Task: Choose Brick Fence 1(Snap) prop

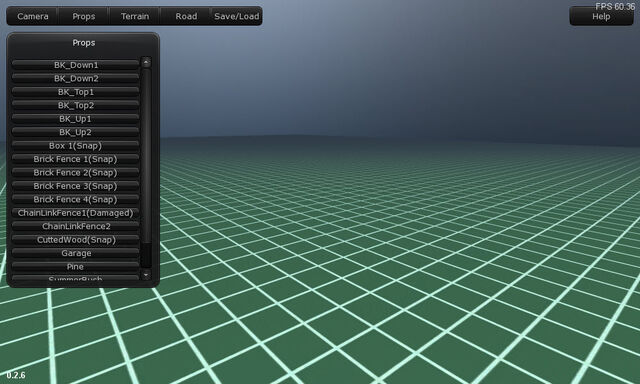Action: tap(76, 159)
